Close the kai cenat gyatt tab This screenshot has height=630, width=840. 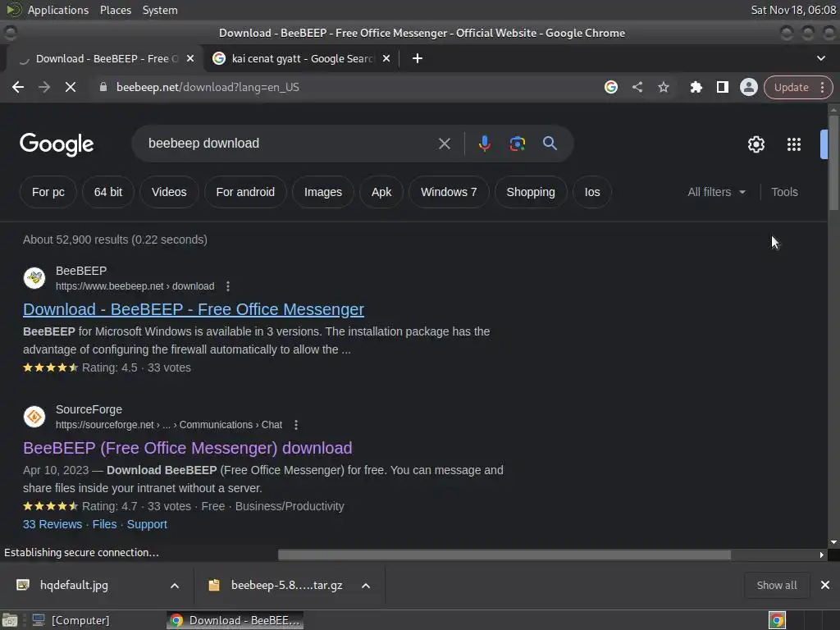click(386, 58)
